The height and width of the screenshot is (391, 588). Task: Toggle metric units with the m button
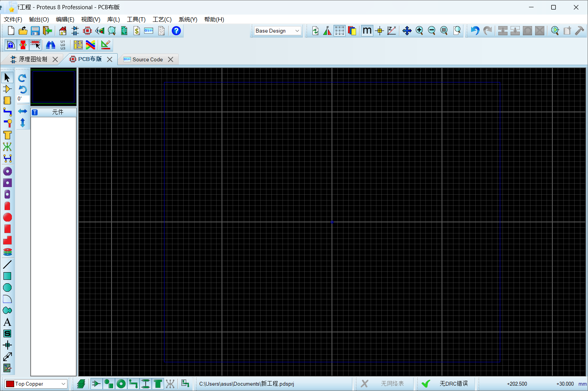pyautogui.click(x=367, y=31)
